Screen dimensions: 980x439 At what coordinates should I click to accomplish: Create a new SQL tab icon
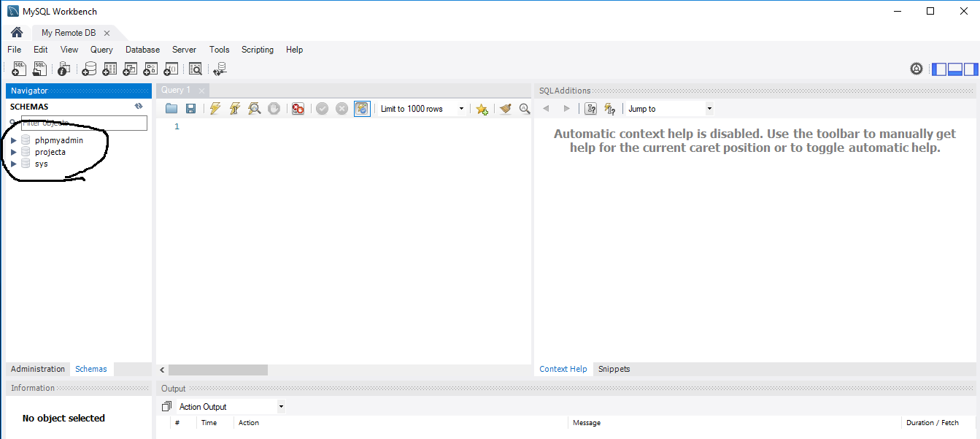click(x=20, y=69)
